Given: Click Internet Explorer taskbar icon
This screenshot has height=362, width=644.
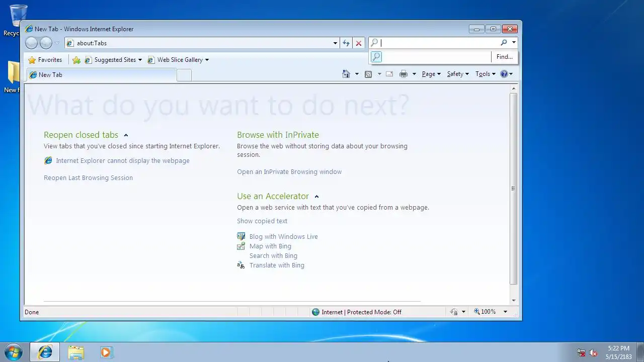Looking at the screenshot, I should click(x=45, y=352).
